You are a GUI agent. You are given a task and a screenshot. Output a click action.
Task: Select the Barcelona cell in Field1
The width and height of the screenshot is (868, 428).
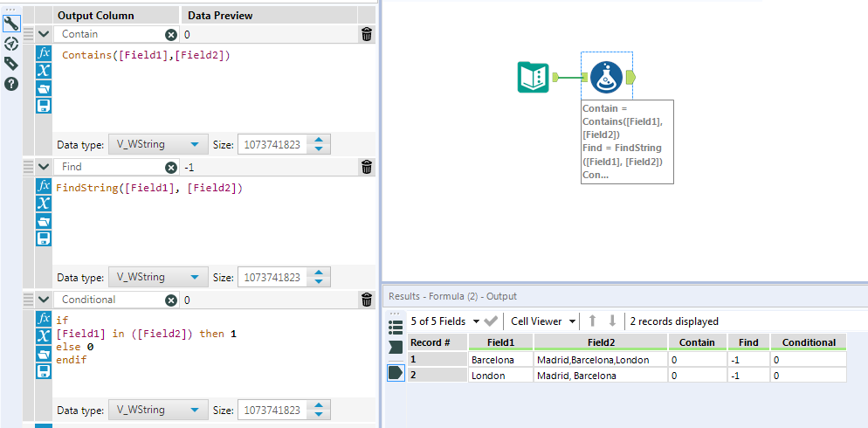(x=501, y=360)
